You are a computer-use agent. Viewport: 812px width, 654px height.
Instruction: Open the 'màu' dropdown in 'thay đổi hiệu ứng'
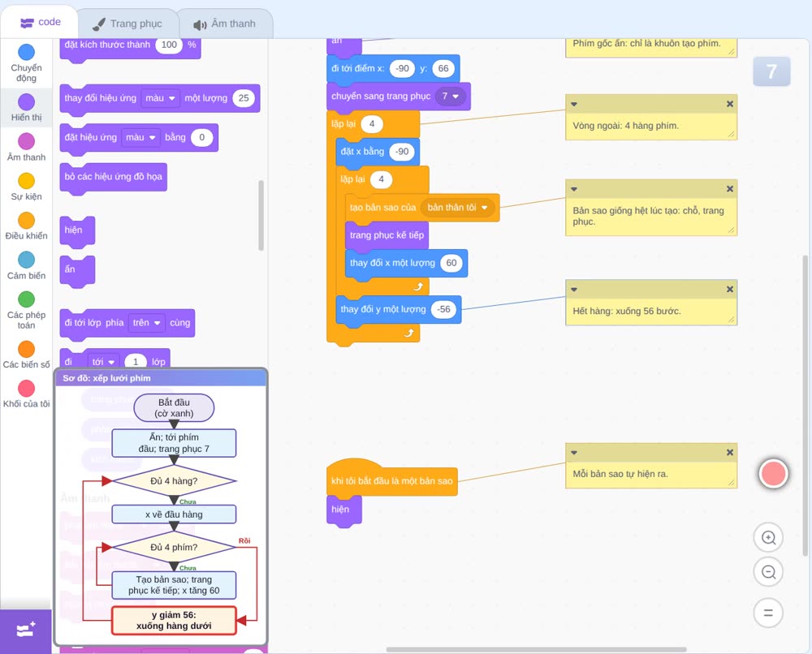160,98
